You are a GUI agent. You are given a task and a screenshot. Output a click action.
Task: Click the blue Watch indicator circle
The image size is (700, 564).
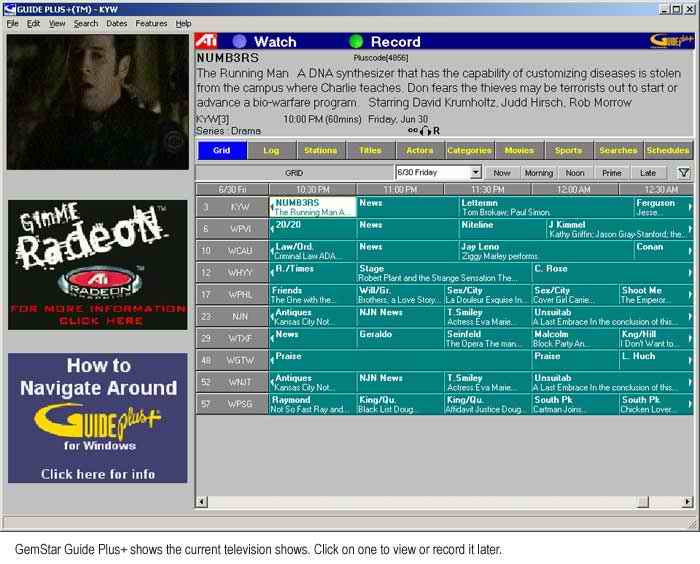coord(239,42)
